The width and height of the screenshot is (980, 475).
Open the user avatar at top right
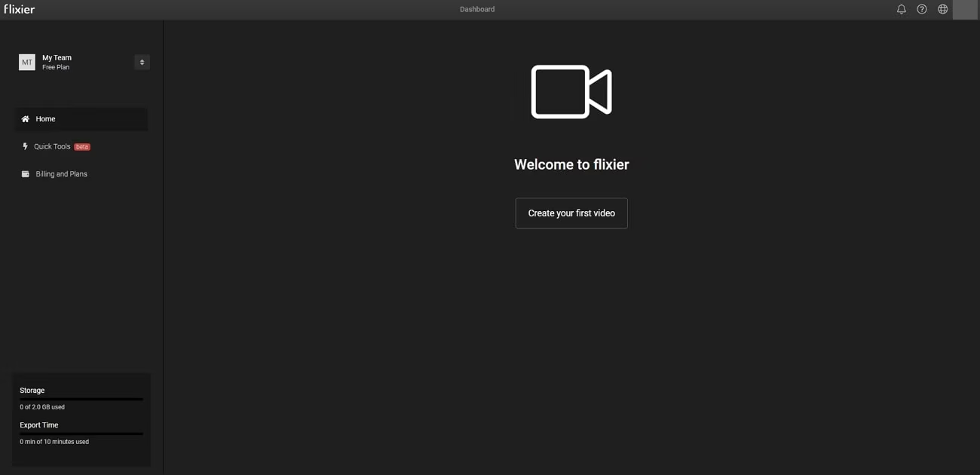pyautogui.click(x=965, y=8)
